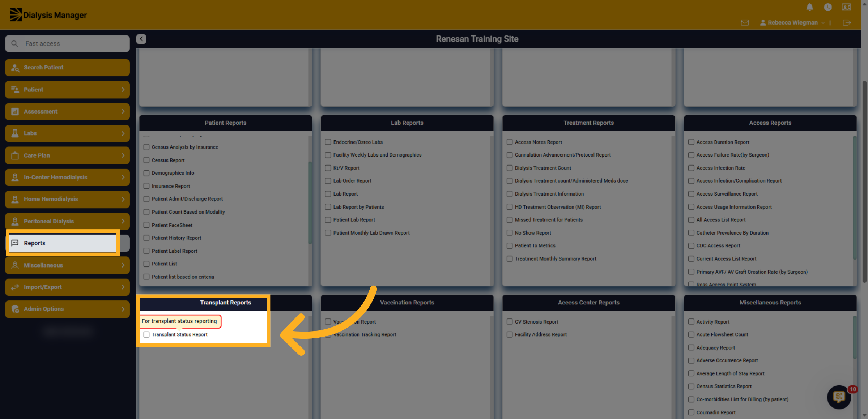Tick the No Show Report checkbox
Screen dimensions: 868x419
(510, 233)
